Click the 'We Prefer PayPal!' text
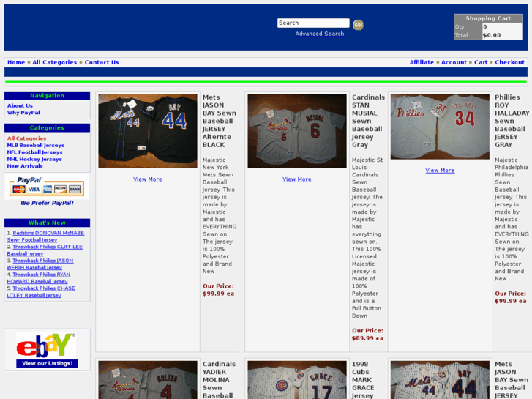Screen dimensions: 532x399 click(47, 203)
